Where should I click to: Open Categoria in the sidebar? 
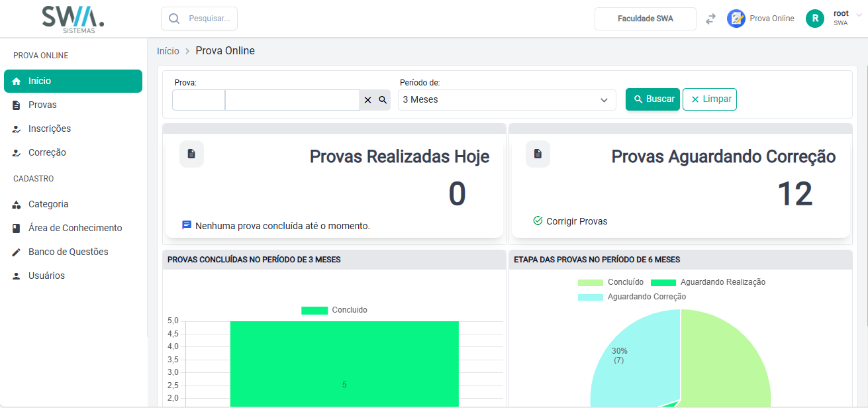73,204
